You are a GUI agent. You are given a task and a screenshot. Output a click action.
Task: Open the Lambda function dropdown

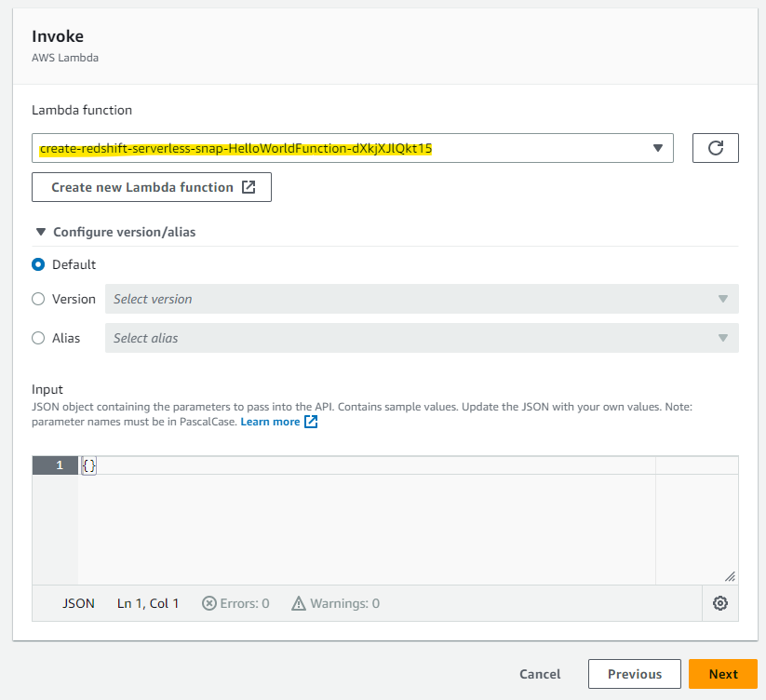click(x=352, y=148)
